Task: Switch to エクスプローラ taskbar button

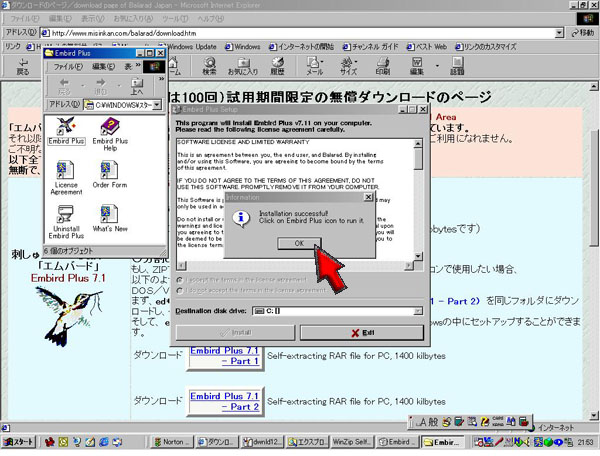Action: pos(308,442)
